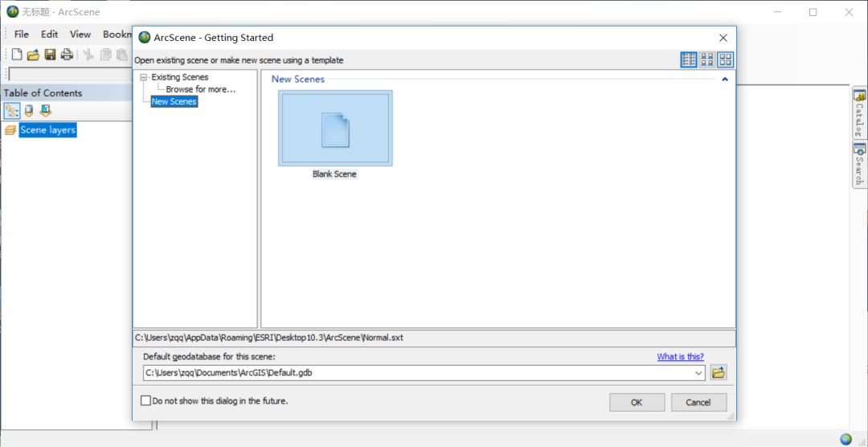Select Browse for more... tree item
This screenshot has height=447, width=868.
point(201,89)
